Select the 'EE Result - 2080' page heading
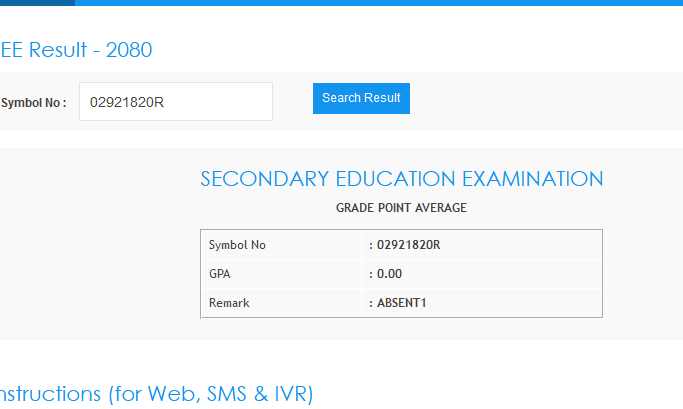The width and height of the screenshot is (683, 409). [76, 49]
